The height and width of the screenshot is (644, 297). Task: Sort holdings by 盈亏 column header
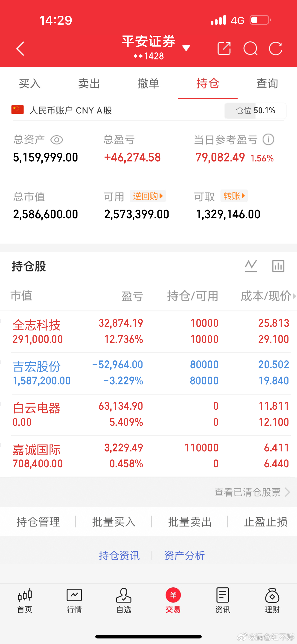pyautogui.click(x=132, y=296)
